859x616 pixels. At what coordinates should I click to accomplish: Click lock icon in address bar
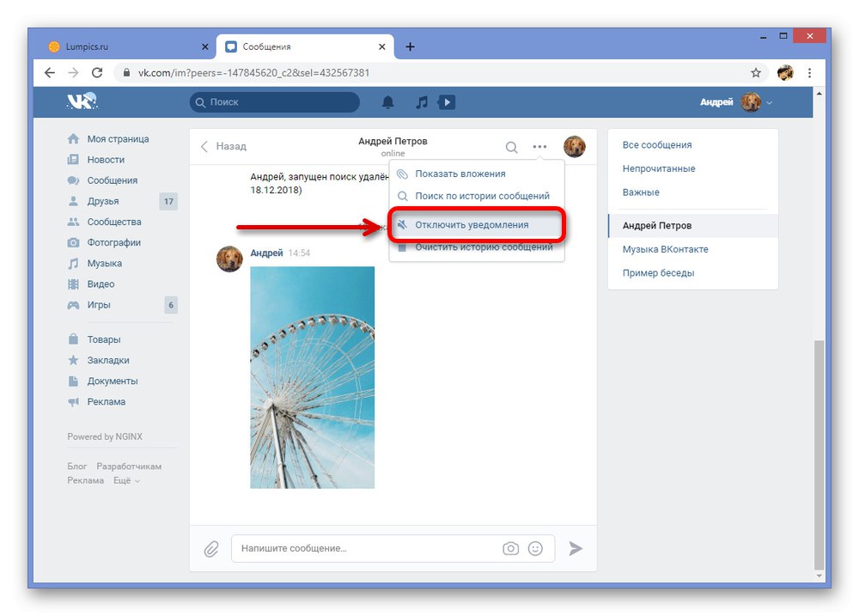[126, 72]
